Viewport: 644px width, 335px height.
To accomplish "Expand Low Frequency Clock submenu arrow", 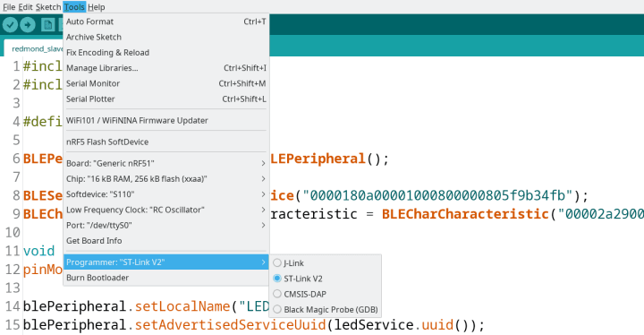I will coord(263,210).
